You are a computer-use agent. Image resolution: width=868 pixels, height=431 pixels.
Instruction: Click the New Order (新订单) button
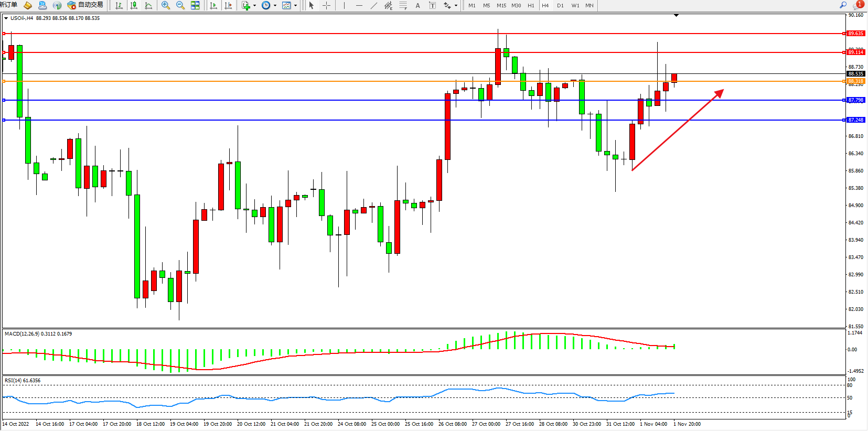pos(8,5)
